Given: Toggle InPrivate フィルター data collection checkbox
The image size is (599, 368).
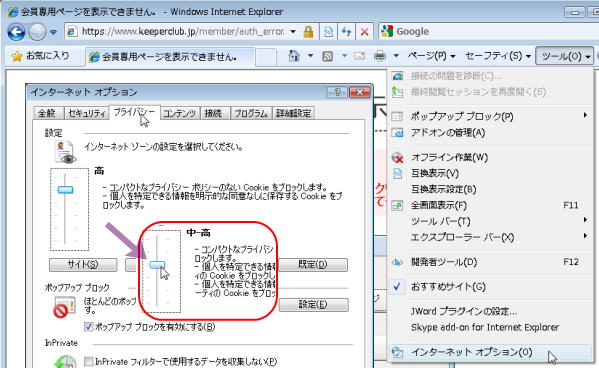Looking at the screenshot, I should (89, 361).
